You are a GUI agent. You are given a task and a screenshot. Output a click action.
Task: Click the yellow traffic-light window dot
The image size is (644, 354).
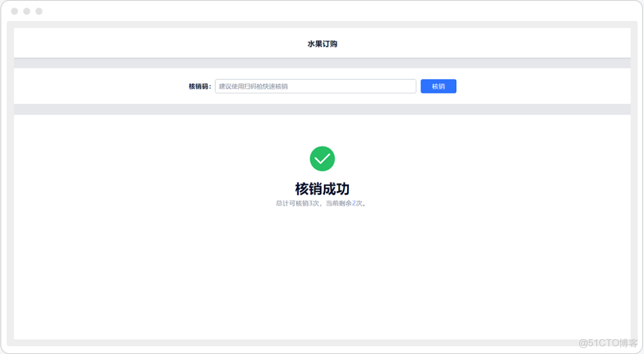click(x=27, y=10)
